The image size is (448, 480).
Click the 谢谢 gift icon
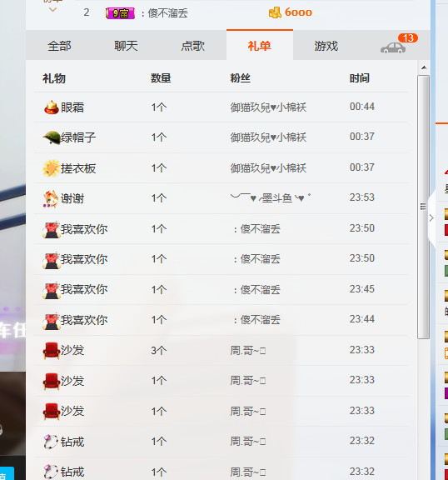[x=51, y=198]
